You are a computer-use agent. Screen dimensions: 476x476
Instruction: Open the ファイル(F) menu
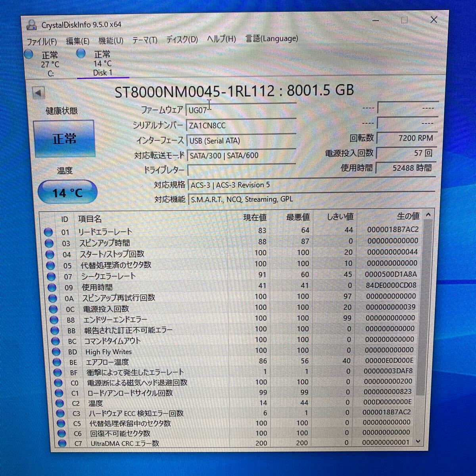tap(42, 41)
